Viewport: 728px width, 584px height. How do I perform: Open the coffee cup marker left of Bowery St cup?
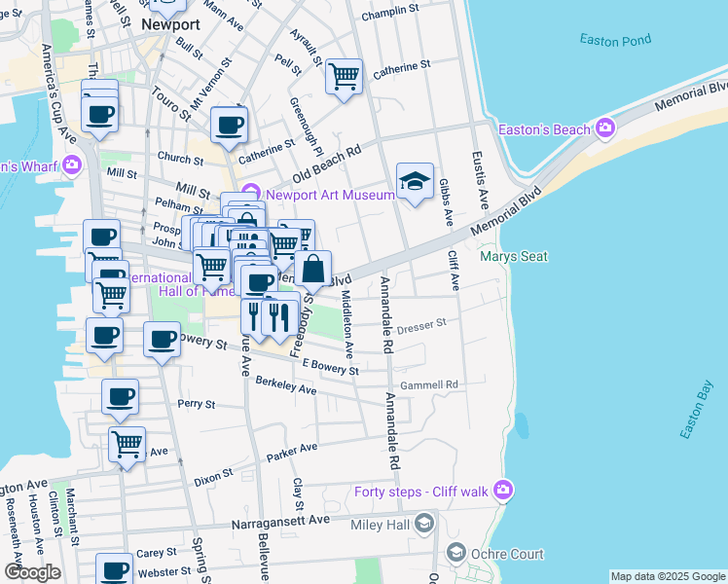[104, 337]
